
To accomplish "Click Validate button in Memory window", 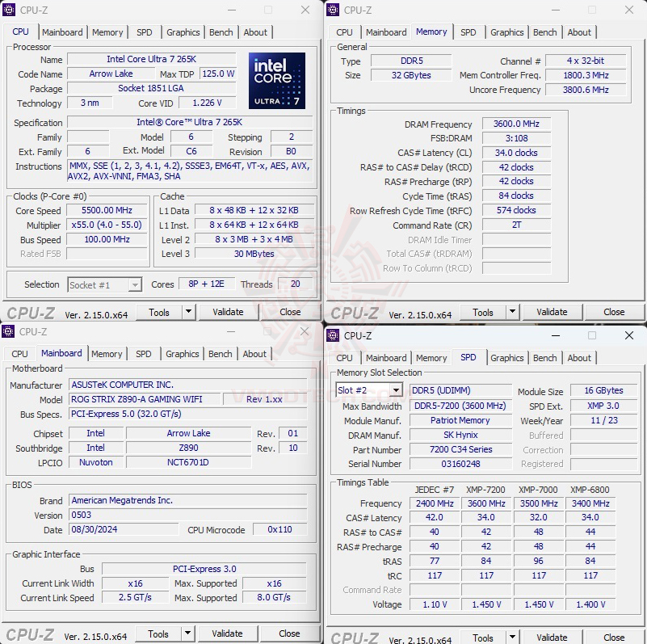I will click(x=552, y=312).
